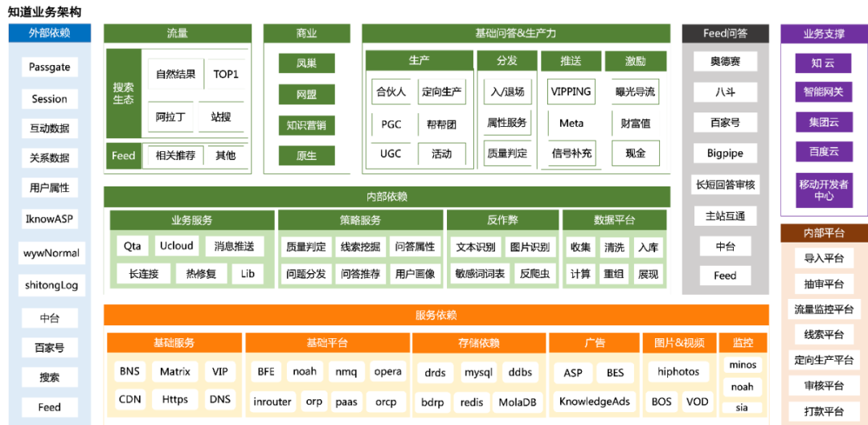The image size is (868, 425).
Task: Click the 外部依赖 column header
Action: pos(50,33)
